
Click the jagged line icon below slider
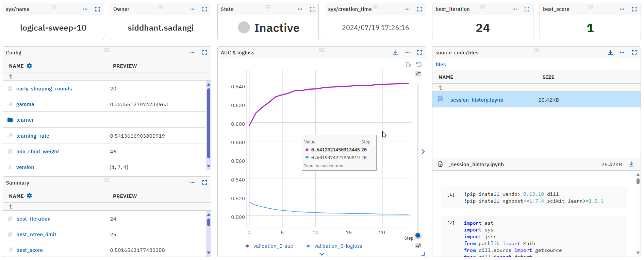tap(418, 245)
